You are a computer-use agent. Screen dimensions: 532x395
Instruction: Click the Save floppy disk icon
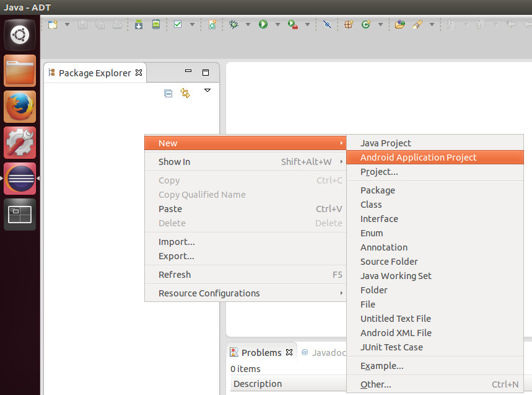(x=82, y=24)
